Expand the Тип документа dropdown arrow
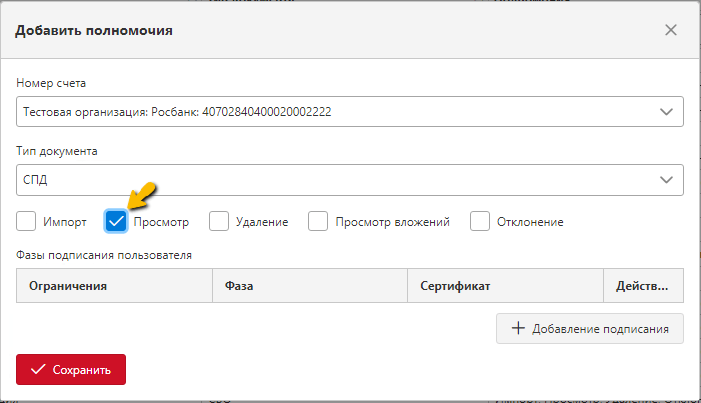Image resolution: width=701 pixels, height=403 pixels. [x=666, y=180]
